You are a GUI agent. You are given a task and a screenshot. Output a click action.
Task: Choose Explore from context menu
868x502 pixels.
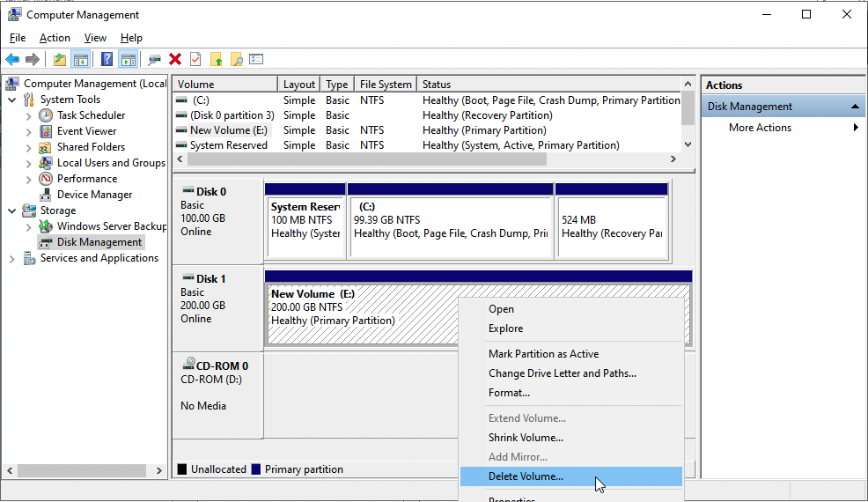pos(571,329)
